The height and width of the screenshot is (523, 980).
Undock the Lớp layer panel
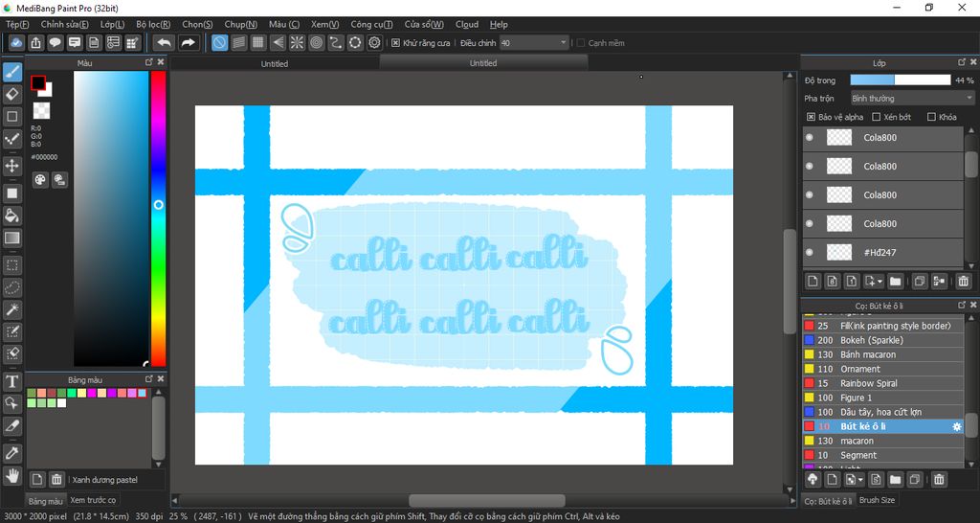(x=962, y=62)
